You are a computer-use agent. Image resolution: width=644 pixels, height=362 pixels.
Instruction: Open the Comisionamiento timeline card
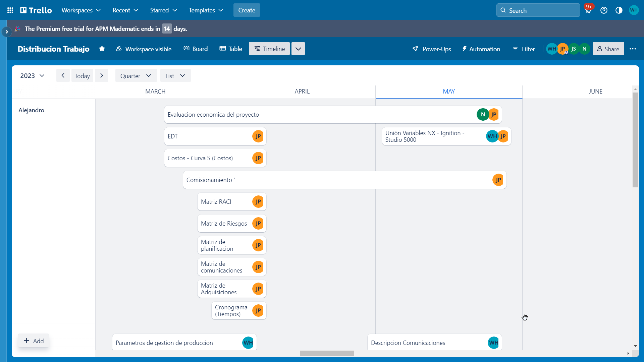[335, 180]
